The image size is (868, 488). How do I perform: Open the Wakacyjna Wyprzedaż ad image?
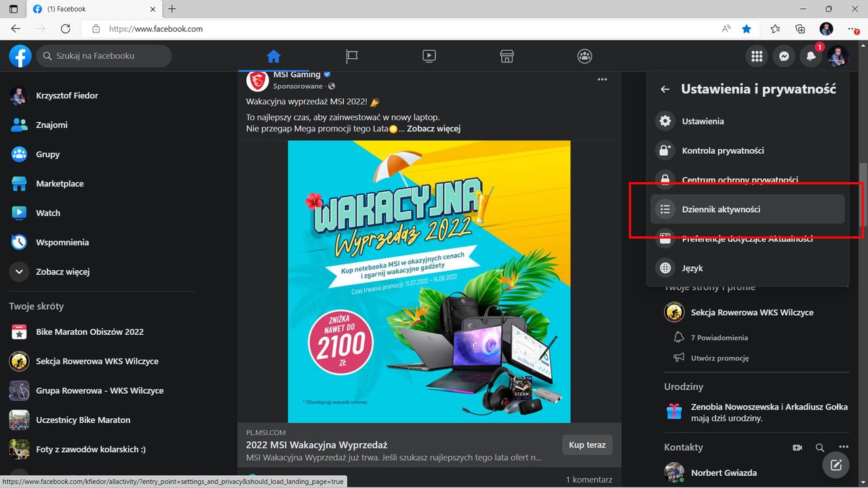point(429,281)
